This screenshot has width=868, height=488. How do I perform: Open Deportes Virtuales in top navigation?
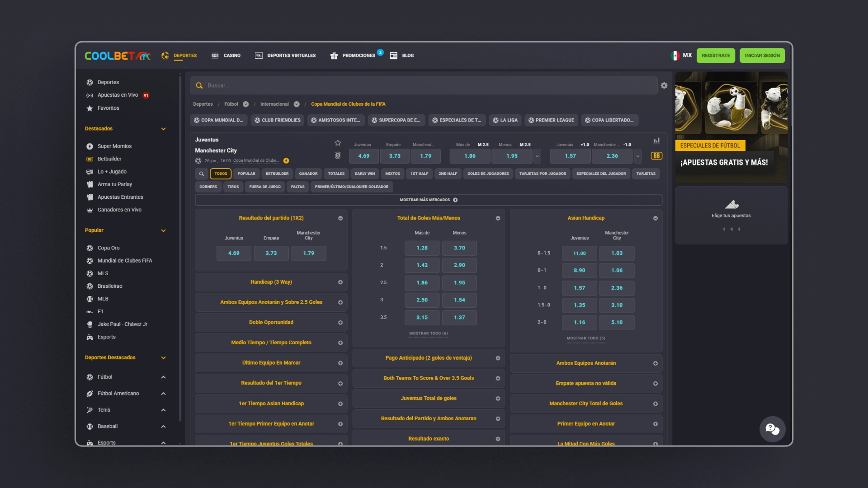pos(285,56)
